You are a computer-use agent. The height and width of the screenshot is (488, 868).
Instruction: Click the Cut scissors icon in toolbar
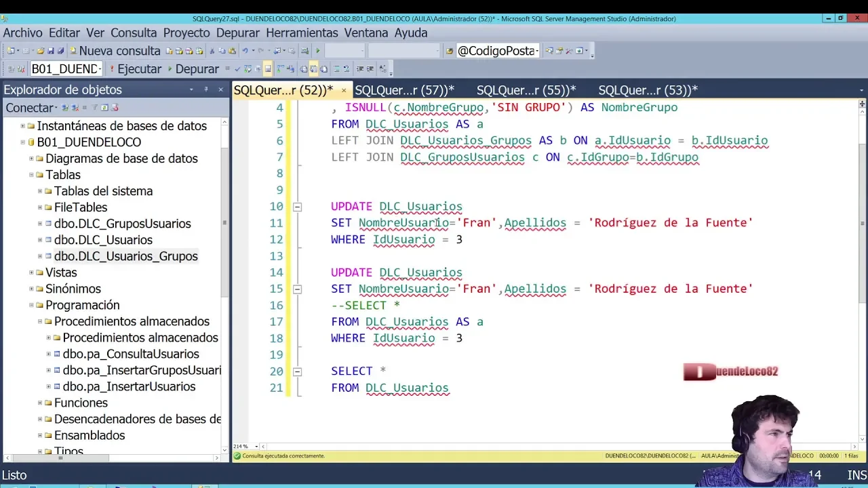coord(212,51)
